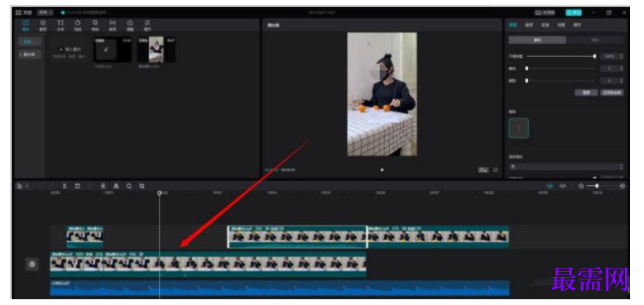
Task: Open the blend mode dropdown in properties
Action: point(566,167)
